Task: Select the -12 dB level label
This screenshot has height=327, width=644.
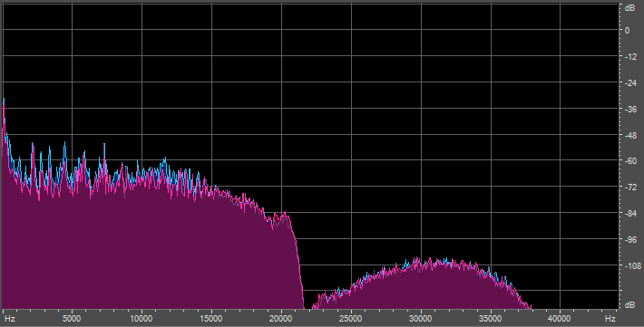Action: (x=631, y=57)
